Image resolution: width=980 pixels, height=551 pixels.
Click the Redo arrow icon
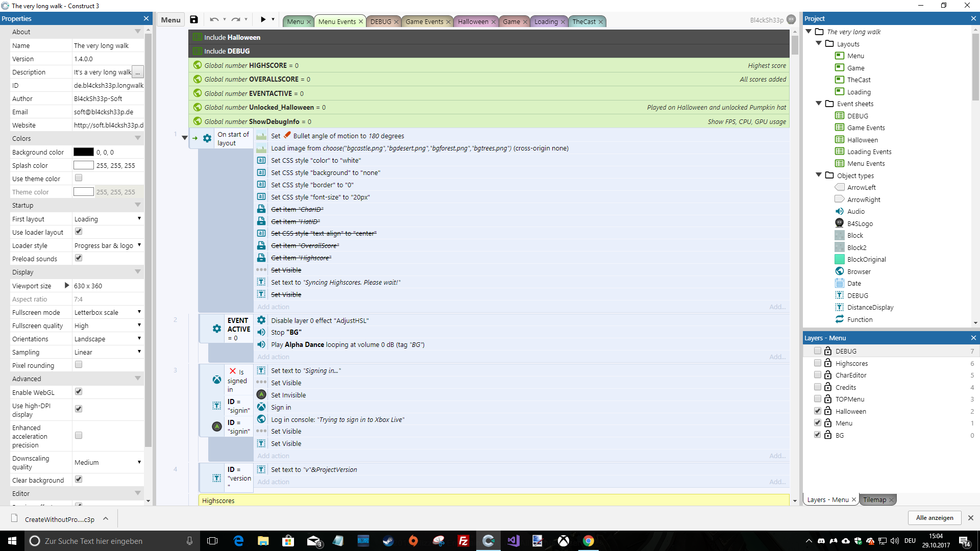pyautogui.click(x=235, y=20)
